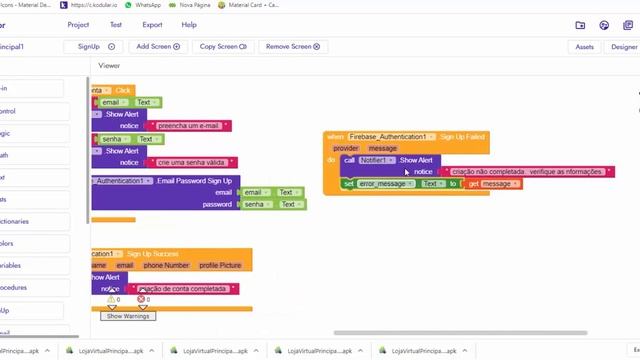Viewport: 640px width, 360px height.
Task: Click the message parameter in Sign Up Failed
Action: point(382,149)
